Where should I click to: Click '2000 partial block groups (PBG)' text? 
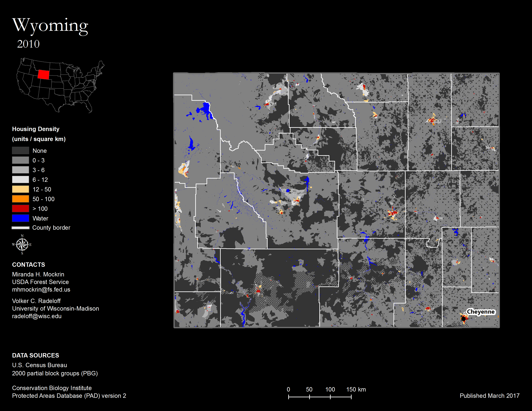point(55,373)
